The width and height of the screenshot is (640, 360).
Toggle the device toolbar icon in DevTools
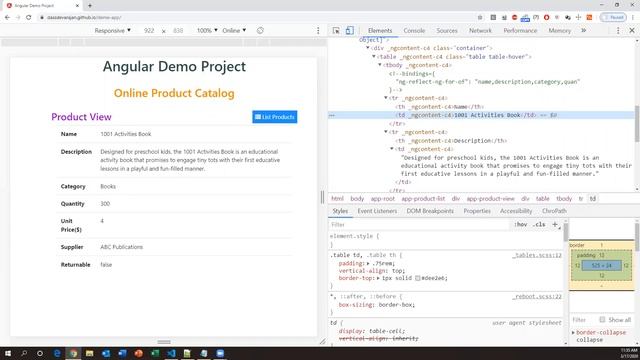pyautogui.click(x=350, y=31)
